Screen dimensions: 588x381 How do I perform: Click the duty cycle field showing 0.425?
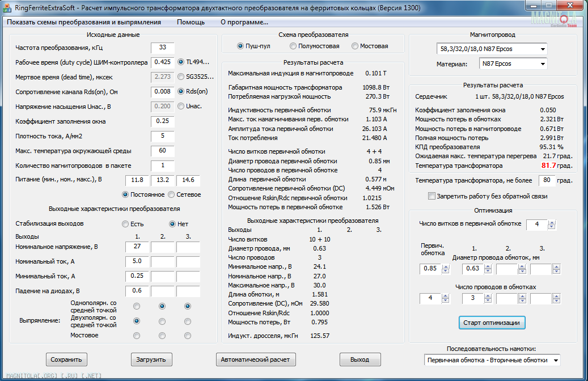[x=162, y=62]
